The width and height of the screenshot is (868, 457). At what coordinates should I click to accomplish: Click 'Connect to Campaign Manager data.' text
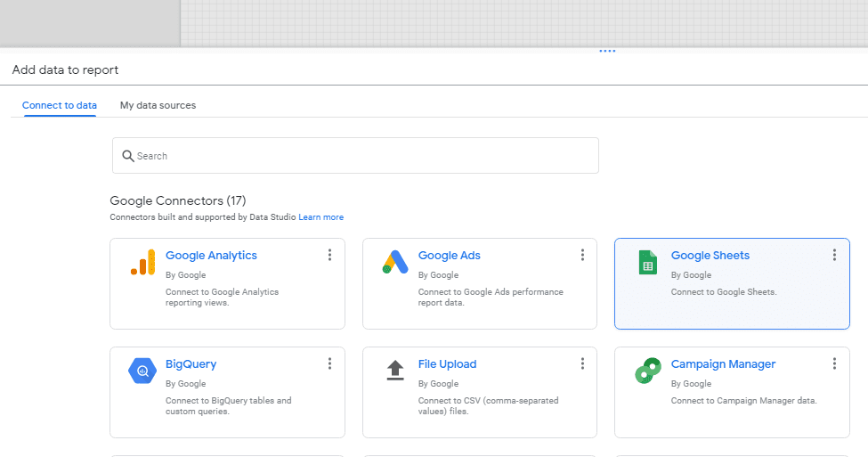pyautogui.click(x=743, y=401)
